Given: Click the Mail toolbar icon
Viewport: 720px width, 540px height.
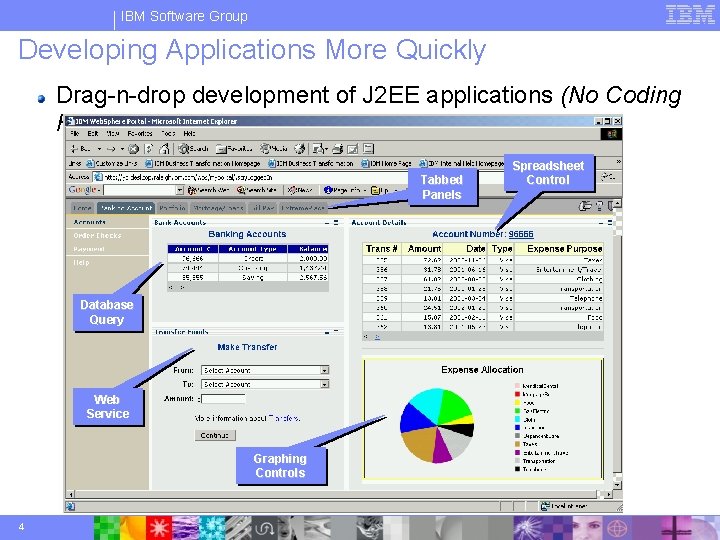Looking at the screenshot, I should [x=318, y=149].
